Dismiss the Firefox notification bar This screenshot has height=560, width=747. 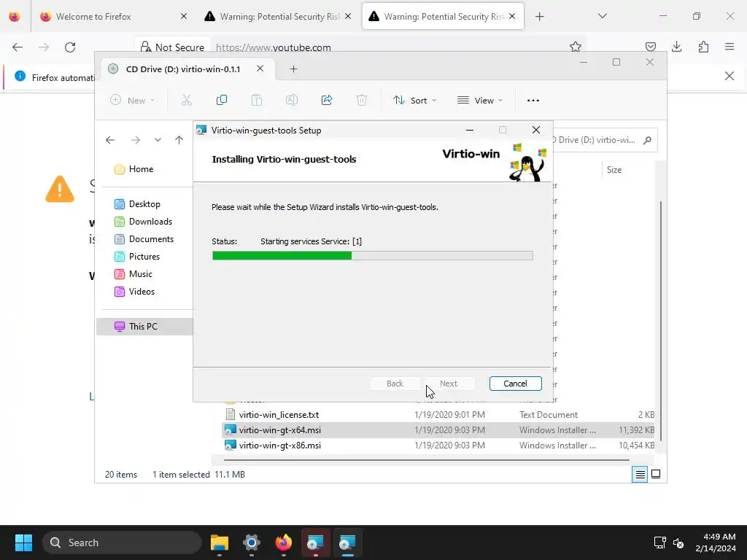pos(729,76)
